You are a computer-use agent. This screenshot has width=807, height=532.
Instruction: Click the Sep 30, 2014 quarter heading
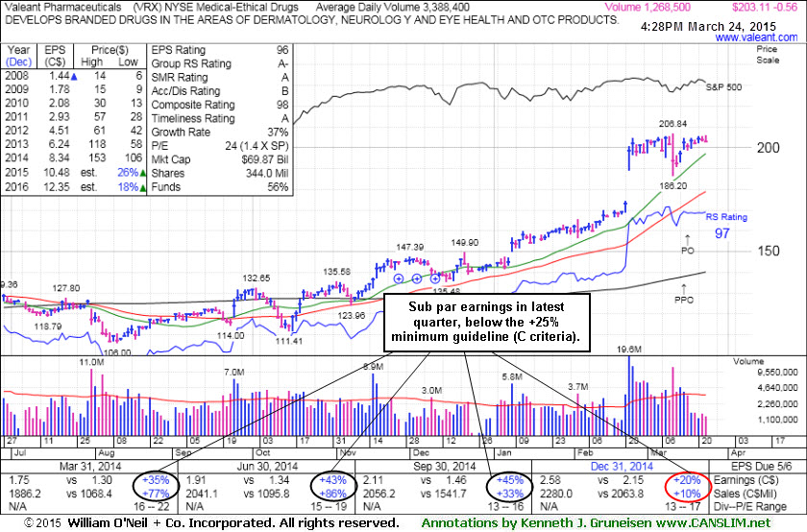point(444,467)
